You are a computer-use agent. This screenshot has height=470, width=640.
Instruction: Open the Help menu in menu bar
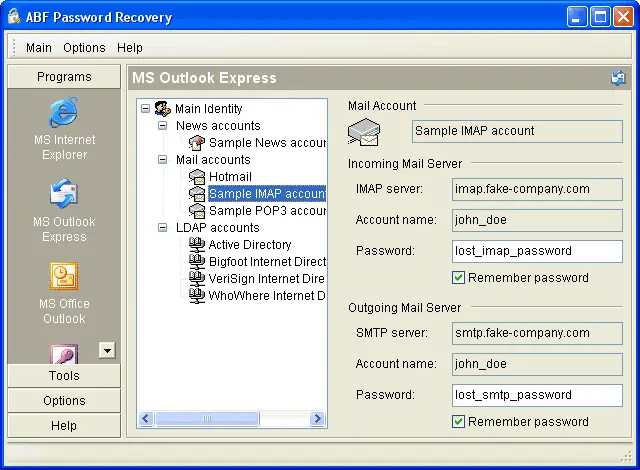click(x=130, y=48)
